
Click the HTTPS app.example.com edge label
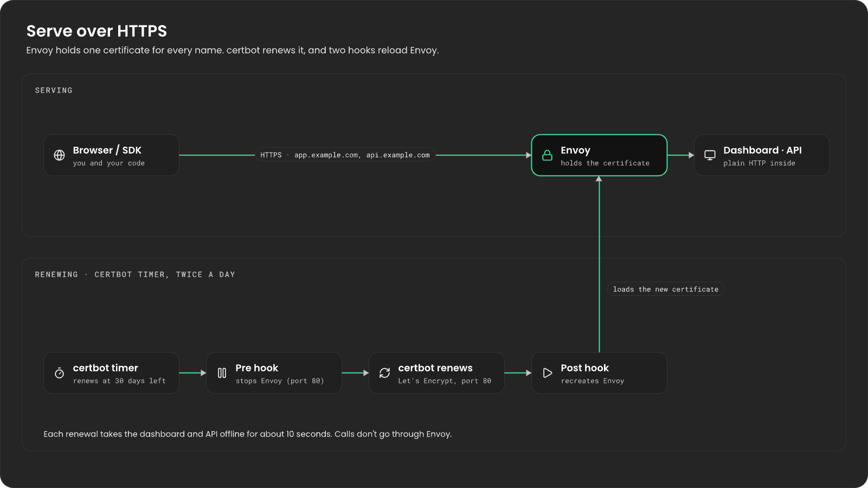[345, 155]
